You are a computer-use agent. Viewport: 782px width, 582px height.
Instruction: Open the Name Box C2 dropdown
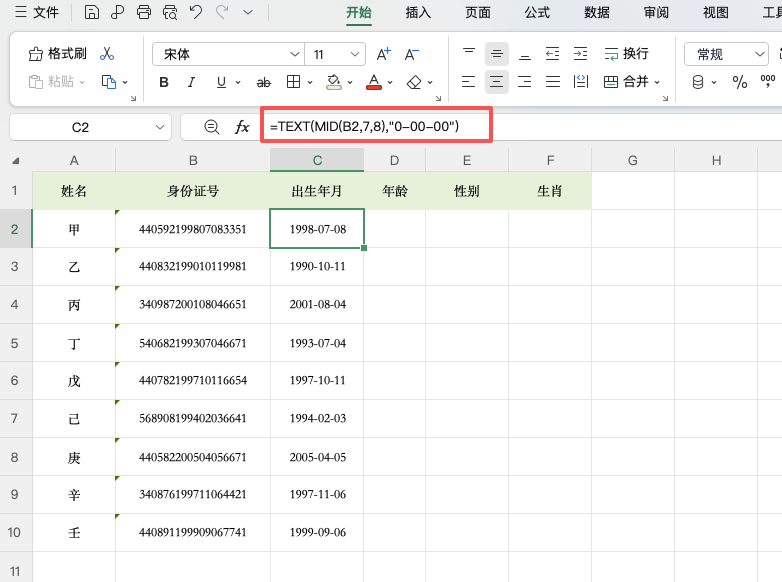click(160, 127)
